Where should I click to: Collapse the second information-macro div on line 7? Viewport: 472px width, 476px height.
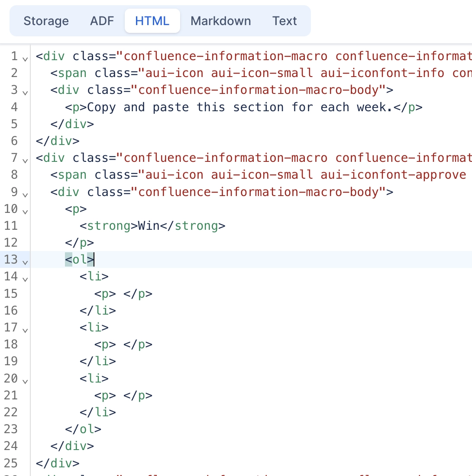click(x=25, y=161)
